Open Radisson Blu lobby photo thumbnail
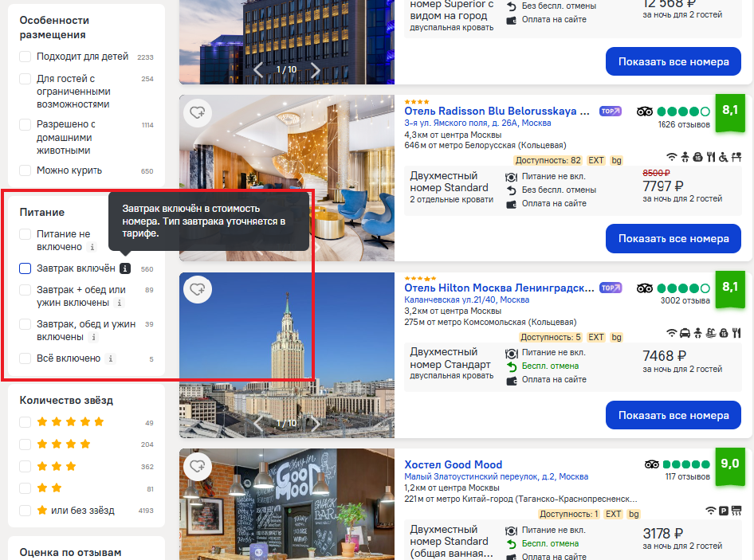Image resolution: width=754 pixels, height=560 pixels. (287, 178)
